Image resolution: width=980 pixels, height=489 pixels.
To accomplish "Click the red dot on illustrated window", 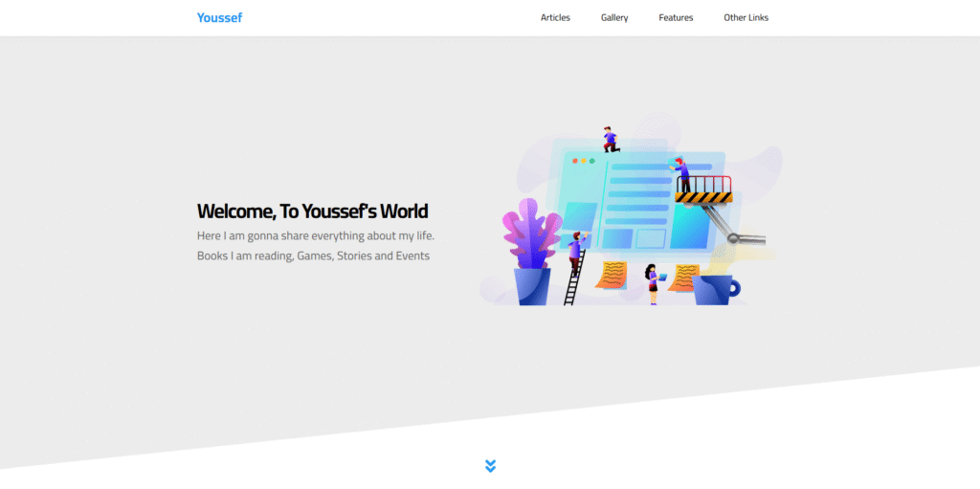I will pos(575,161).
